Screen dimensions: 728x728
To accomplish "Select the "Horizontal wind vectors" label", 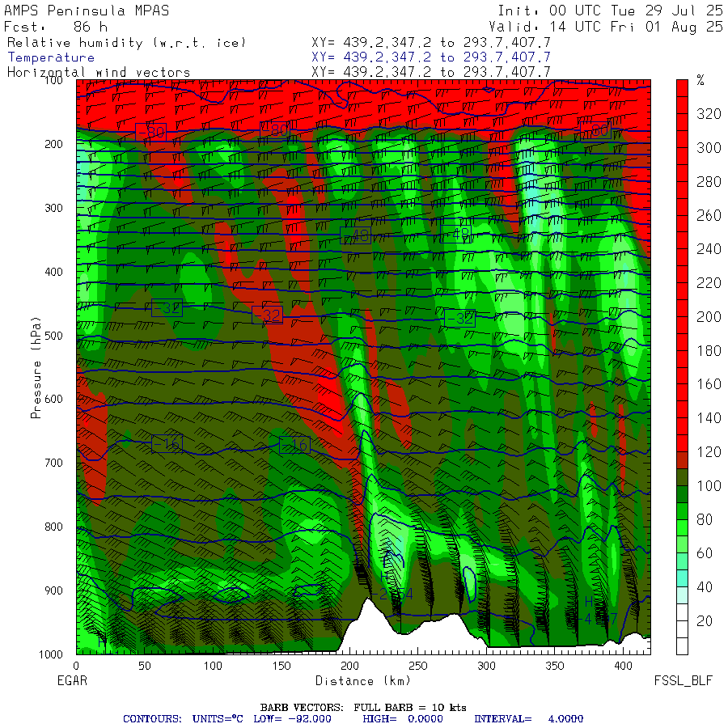I will tap(99, 73).
